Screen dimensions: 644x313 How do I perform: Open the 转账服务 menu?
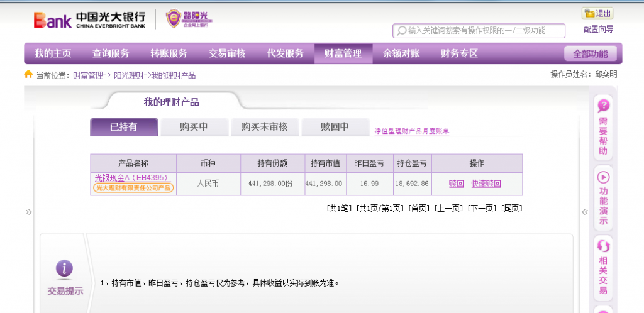pos(169,53)
